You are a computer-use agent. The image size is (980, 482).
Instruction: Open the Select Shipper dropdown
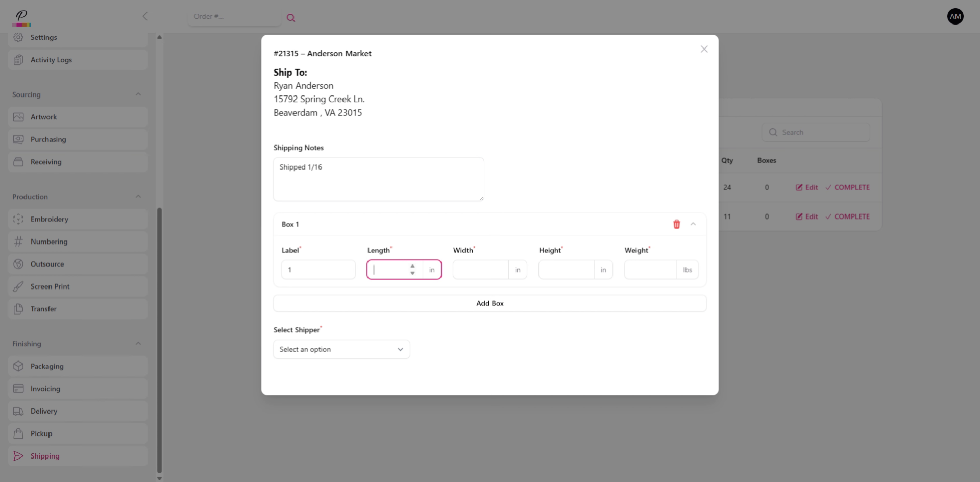coord(341,349)
